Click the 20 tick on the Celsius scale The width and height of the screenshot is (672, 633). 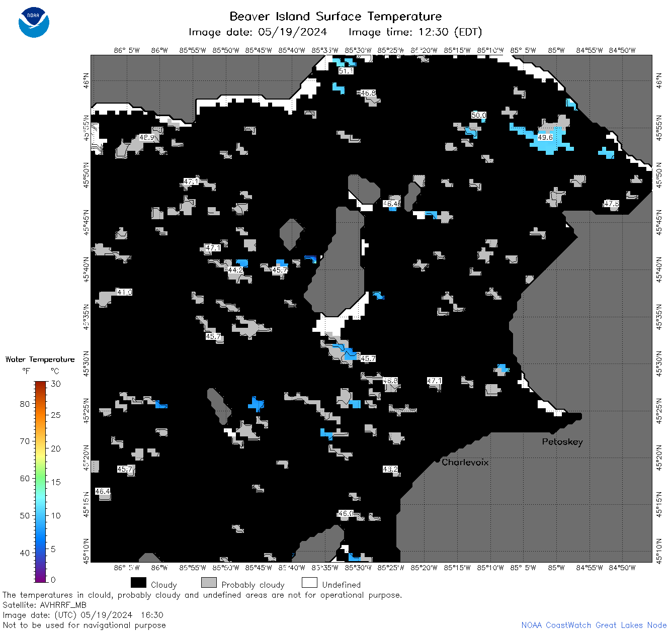pyautogui.click(x=56, y=448)
